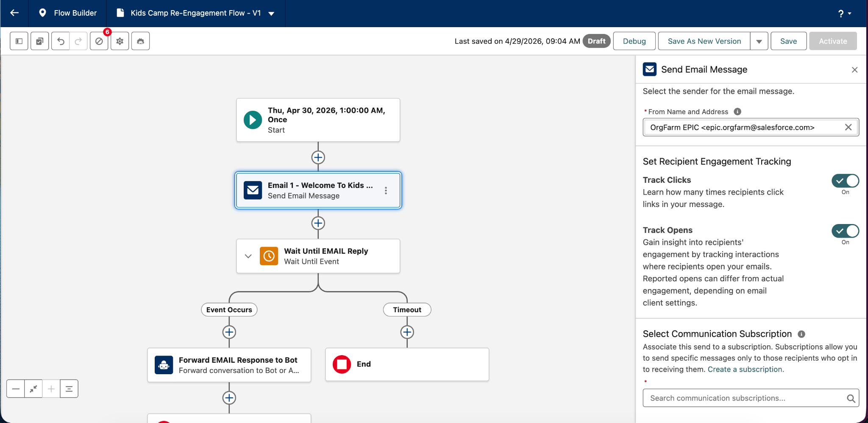The width and height of the screenshot is (868, 423).
Task: Click the Debug button
Action: 634,41
